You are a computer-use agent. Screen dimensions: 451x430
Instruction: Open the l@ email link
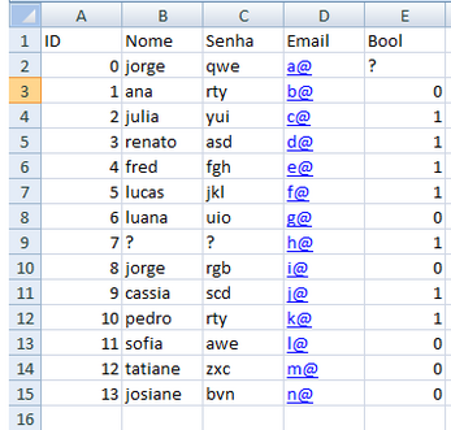pos(297,344)
